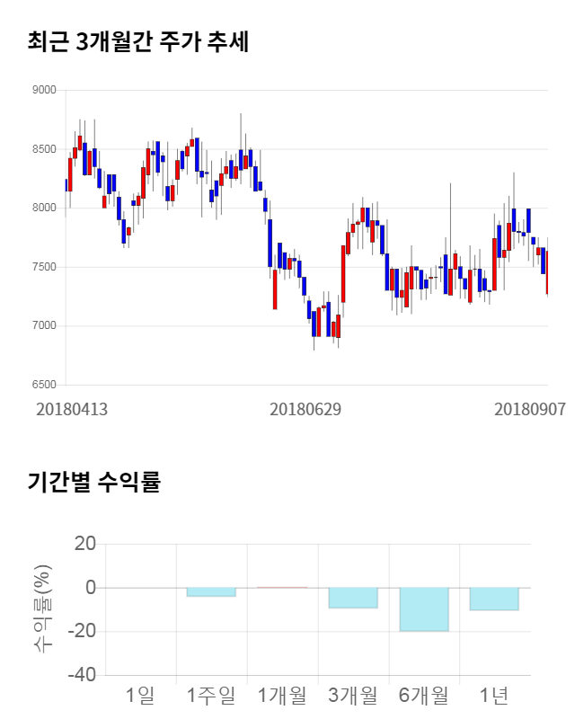Click the 수익률(%) vertical axis title
The height and width of the screenshot is (728, 575).
coord(43,609)
